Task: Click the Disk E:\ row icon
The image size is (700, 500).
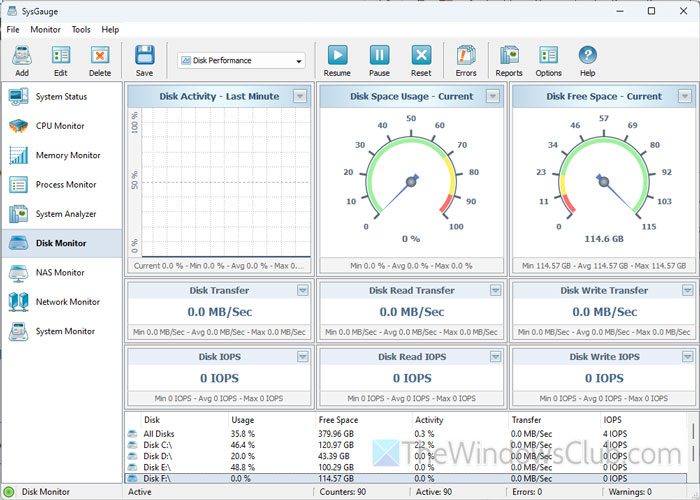Action: [x=132, y=467]
